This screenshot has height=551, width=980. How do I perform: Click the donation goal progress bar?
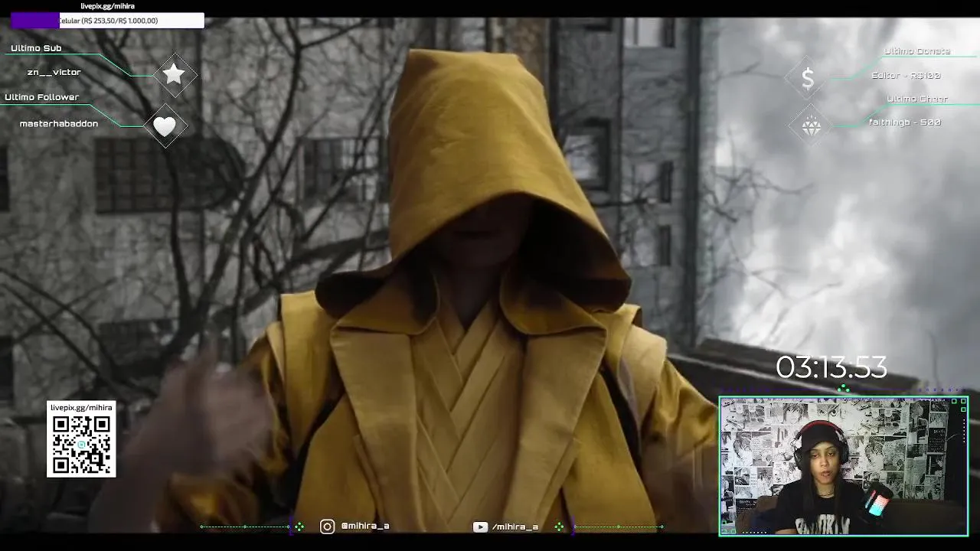(107, 21)
